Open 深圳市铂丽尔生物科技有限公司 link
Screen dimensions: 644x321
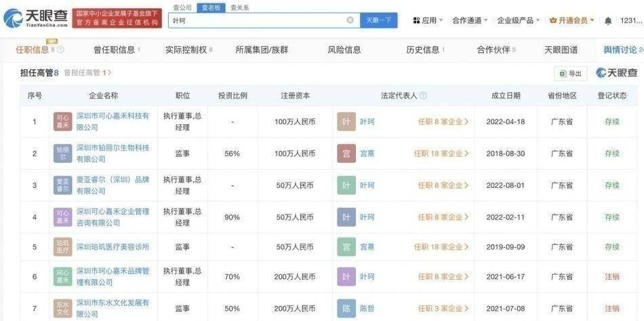113,153
